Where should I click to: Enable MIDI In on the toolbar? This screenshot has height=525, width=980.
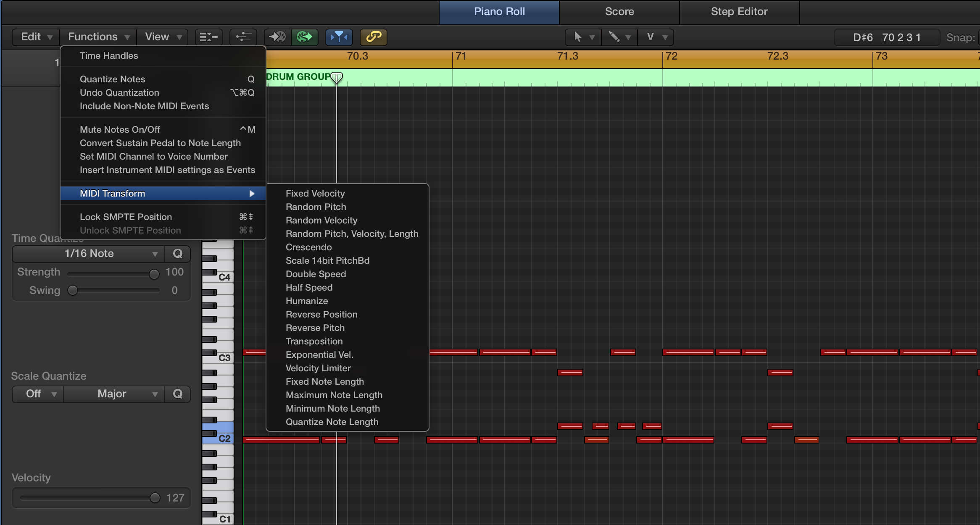click(277, 37)
